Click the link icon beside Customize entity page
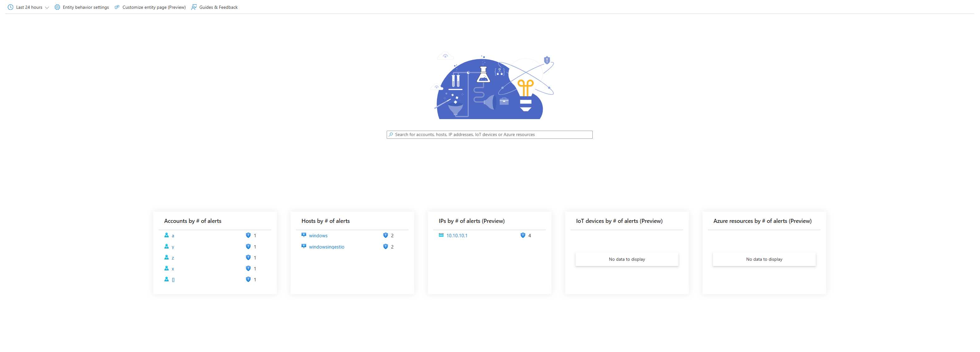Viewport: 980px width, 352px height. point(117,7)
